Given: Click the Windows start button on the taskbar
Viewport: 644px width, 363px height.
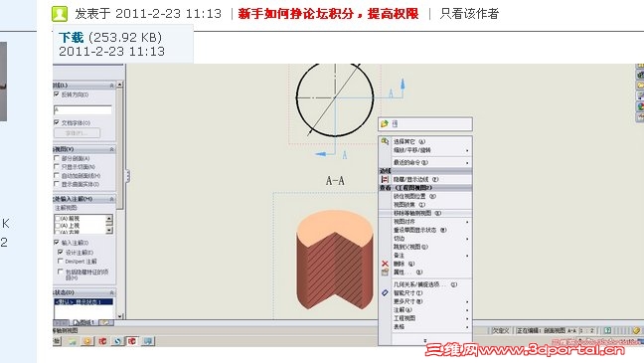Looking at the screenshot, I should [x=57, y=341].
